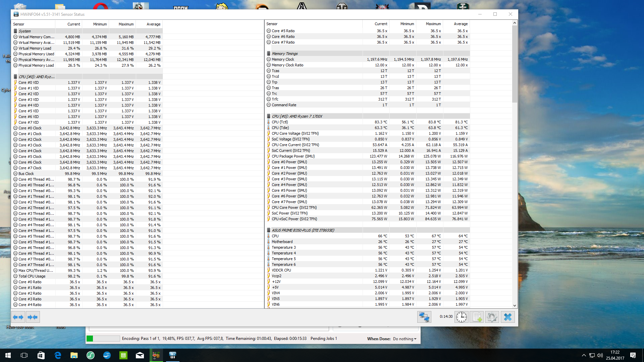Click the collapse columns arrows button

coord(33,317)
